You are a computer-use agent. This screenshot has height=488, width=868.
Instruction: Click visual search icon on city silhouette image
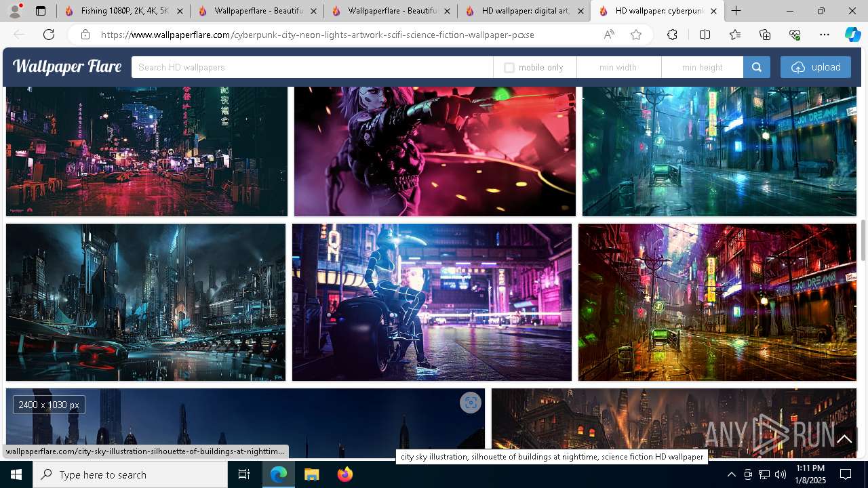pos(471,403)
